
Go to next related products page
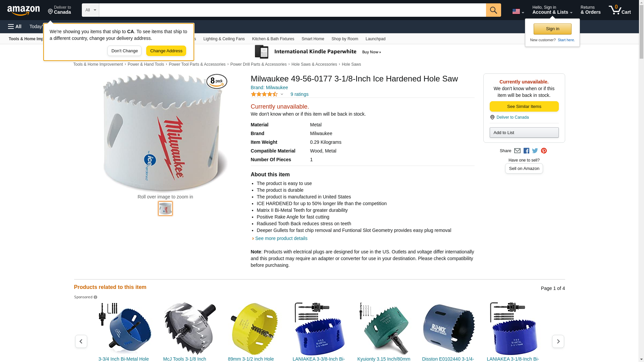tap(558, 341)
